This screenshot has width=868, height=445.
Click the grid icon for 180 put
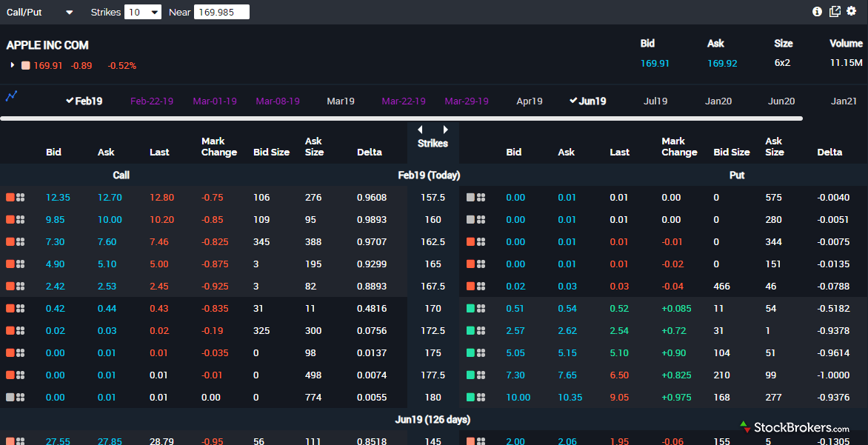click(481, 397)
